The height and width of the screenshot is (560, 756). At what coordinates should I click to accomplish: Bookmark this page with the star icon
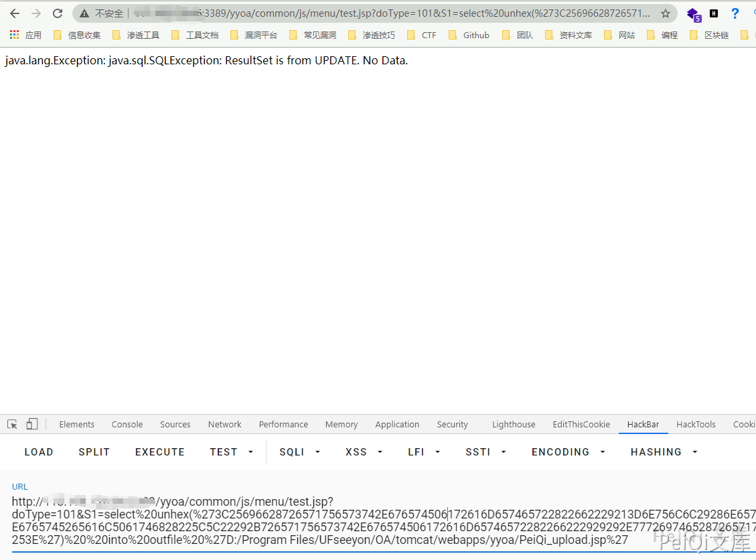666,13
